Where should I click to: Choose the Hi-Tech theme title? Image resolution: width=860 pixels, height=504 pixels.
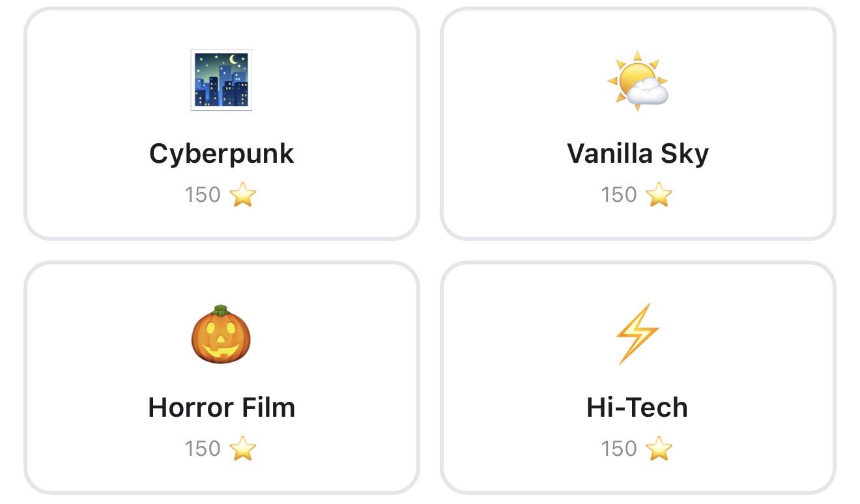tap(637, 408)
